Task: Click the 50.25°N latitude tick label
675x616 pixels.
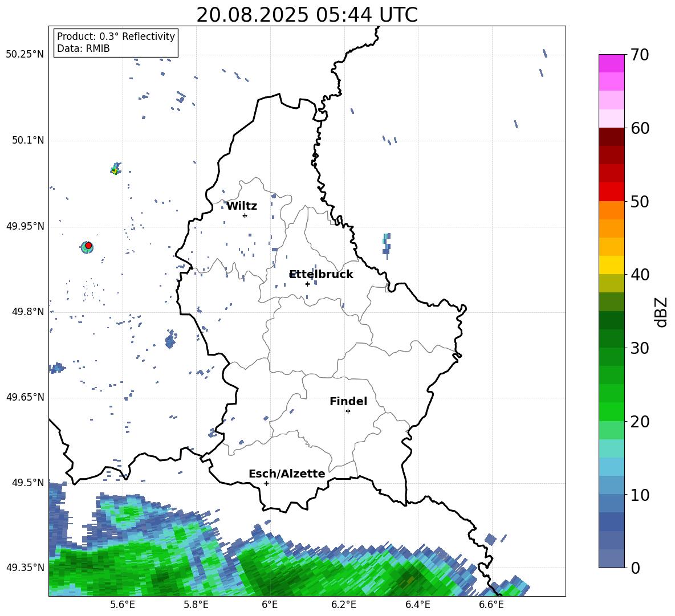Action: [x=25, y=55]
